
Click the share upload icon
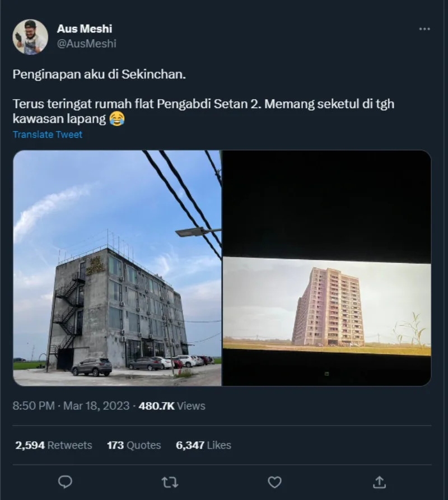coord(379,482)
